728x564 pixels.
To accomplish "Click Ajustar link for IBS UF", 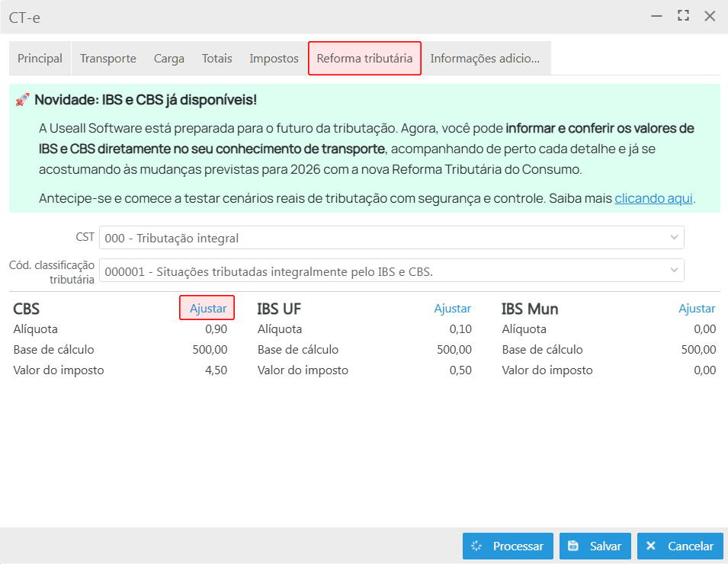I will coord(453,309).
